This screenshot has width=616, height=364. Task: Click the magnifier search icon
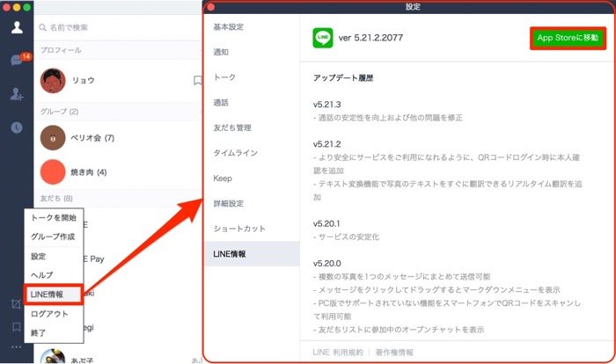(x=43, y=27)
